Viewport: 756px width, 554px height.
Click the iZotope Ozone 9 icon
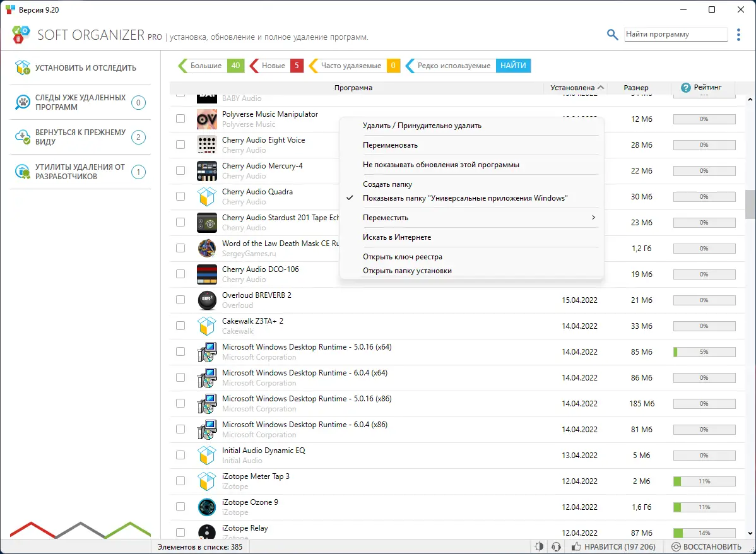pyautogui.click(x=207, y=507)
